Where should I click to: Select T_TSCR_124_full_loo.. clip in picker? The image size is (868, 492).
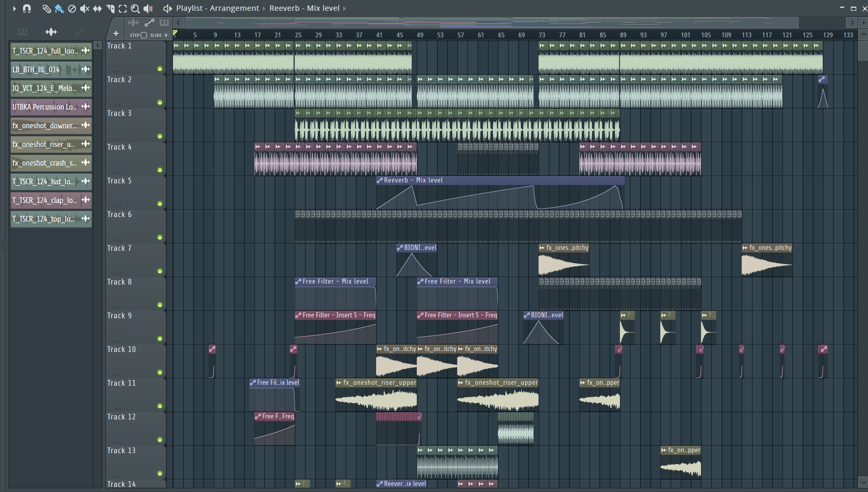point(51,51)
